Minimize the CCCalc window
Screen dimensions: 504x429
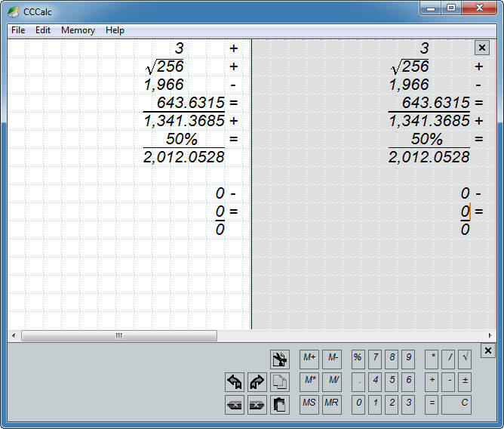pos(431,8)
